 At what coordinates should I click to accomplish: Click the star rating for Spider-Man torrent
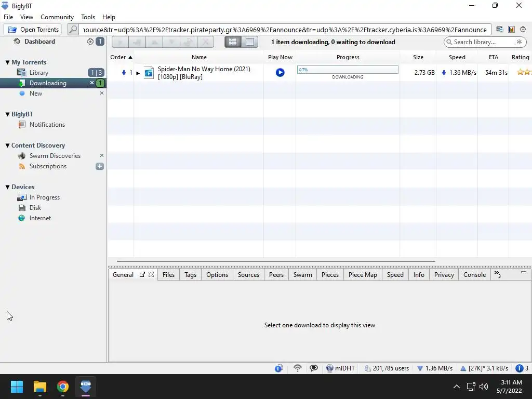tap(524, 72)
